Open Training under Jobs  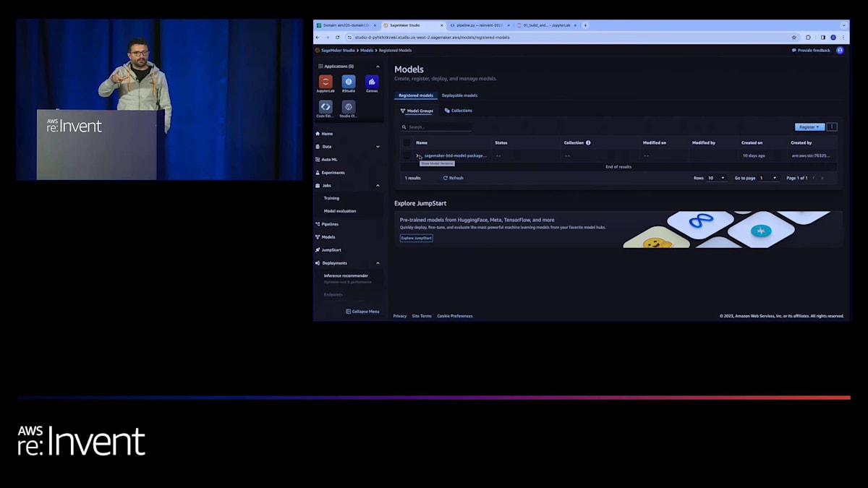point(331,198)
